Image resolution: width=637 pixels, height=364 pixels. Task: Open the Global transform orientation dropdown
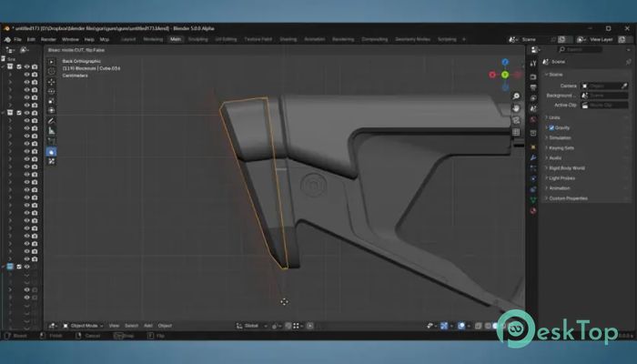coord(252,326)
